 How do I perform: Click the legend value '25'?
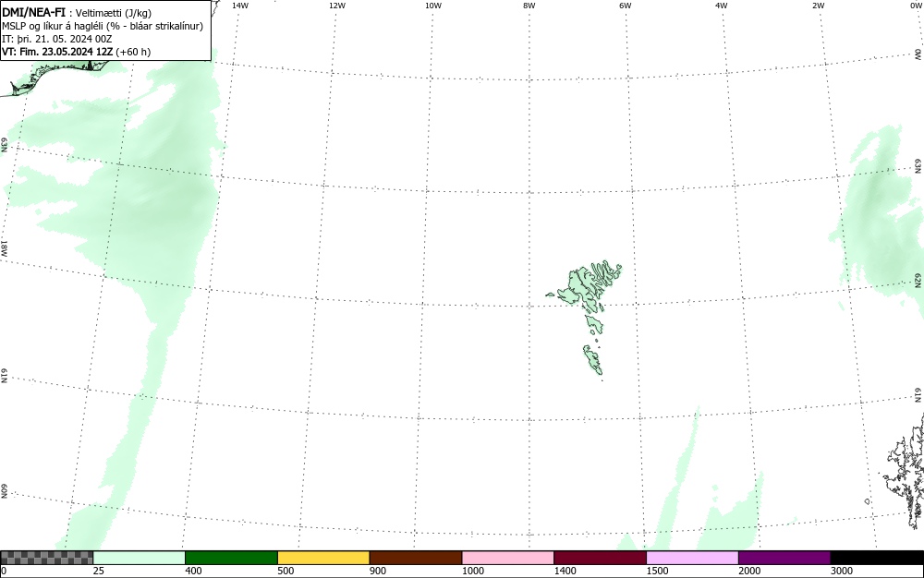[x=99, y=571]
